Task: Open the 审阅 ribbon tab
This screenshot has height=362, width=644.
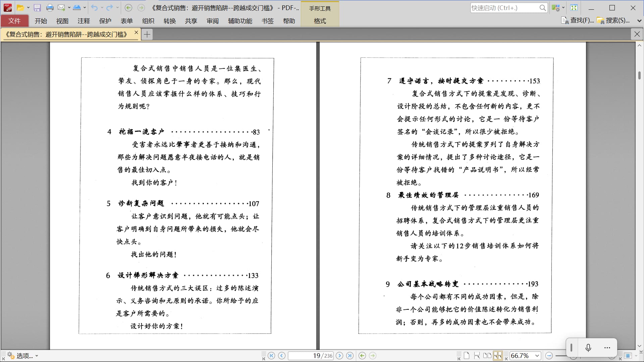Action: click(x=213, y=21)
